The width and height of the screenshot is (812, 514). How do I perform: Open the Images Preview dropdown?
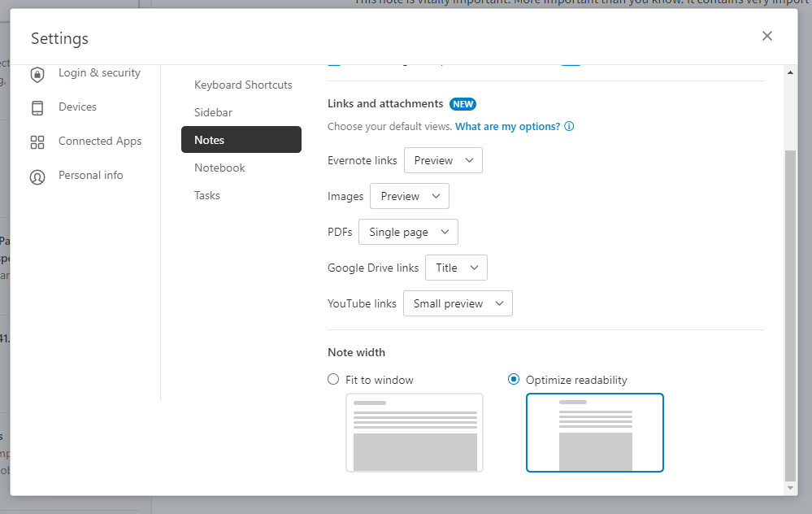click(410, 196)
